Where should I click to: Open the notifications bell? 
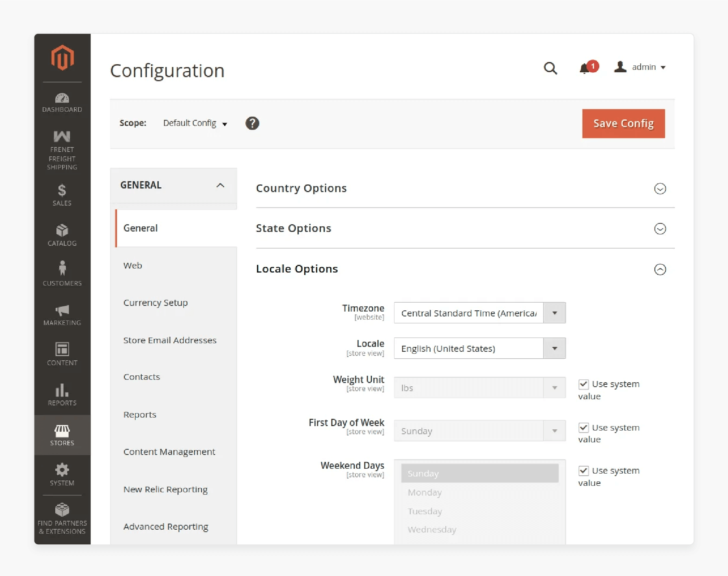point(589,67)
